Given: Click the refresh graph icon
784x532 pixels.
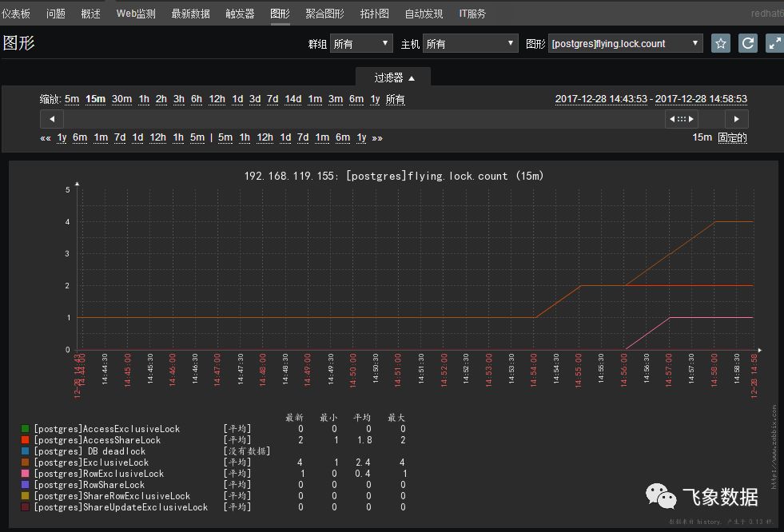Looking at the screenshot, I should [748, 44].
